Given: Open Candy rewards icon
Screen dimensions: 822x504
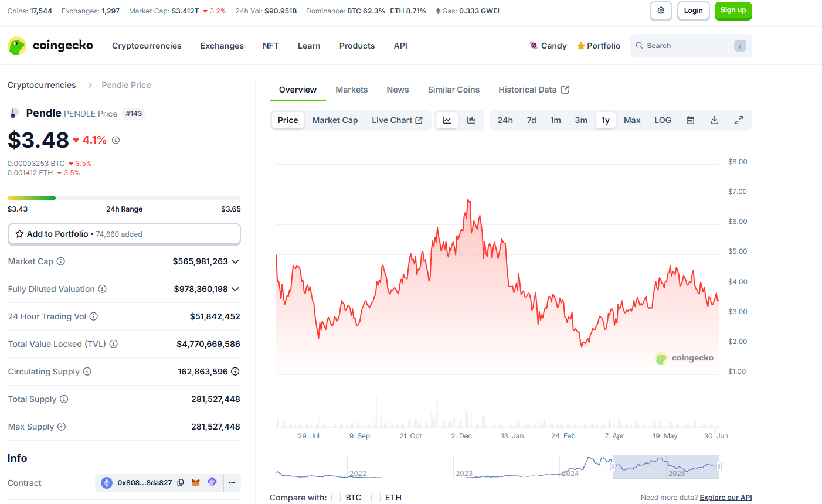Looking at the screenshot, I should point(534,46).
